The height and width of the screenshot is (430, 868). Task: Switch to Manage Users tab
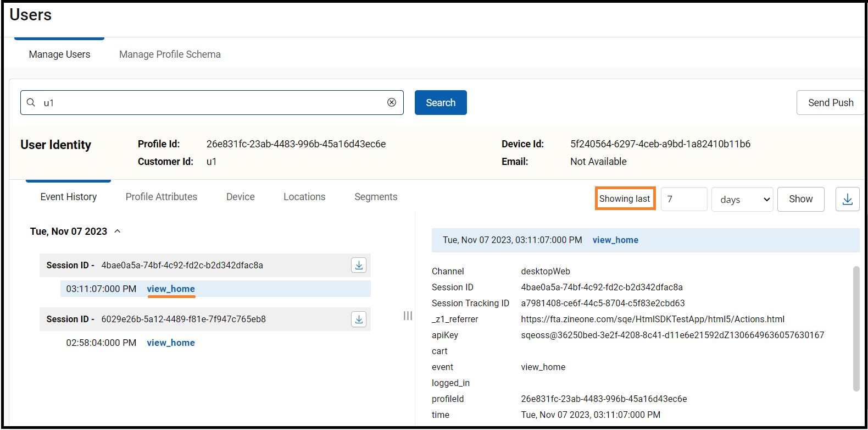point(59,54)
